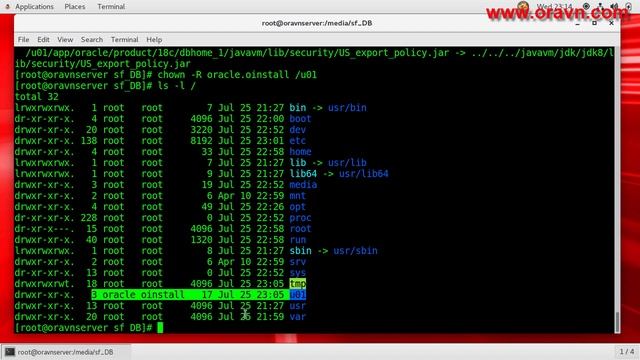Click the 'lib64' link name

[x=303, y=174]
